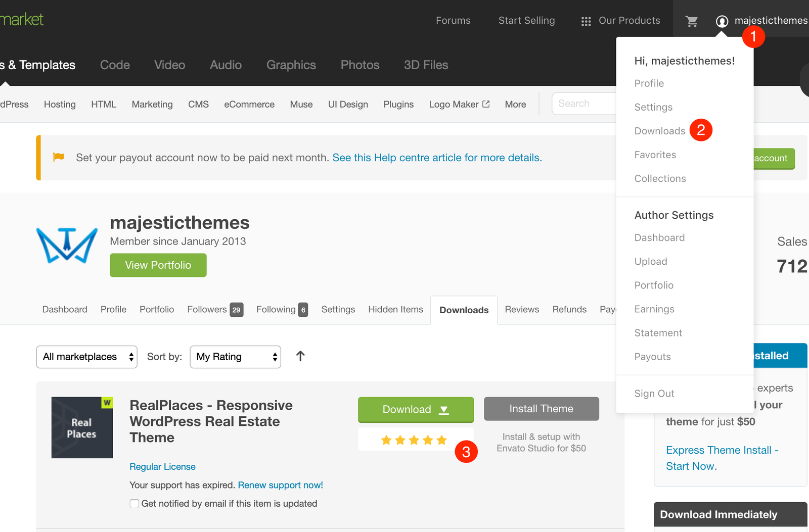Image resolution: width=809 pixels, height=532 pixels.
Task: Switch to the Reviews tab
Action: point(522,309)
